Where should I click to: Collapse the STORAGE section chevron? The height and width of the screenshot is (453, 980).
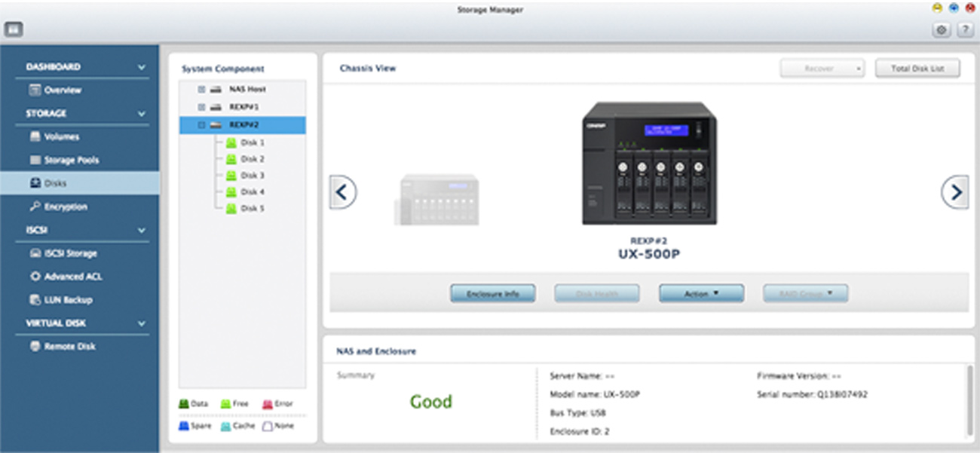pos(142,114)
